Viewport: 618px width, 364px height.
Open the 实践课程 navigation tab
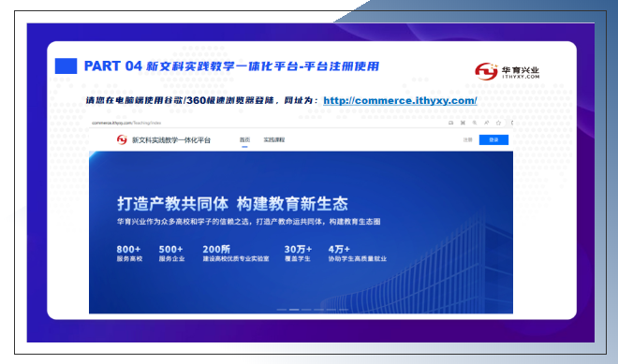pyautogui.click(x=274, y=139)
